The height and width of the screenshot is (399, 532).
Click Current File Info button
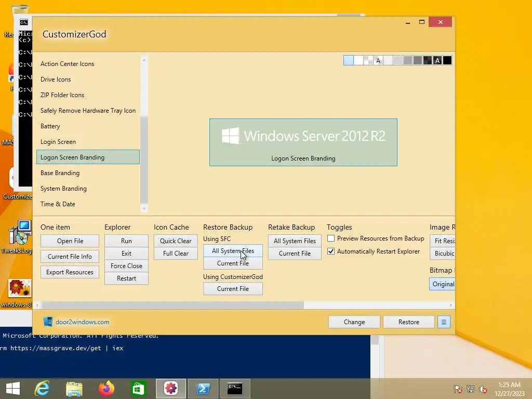click(x=70, y=257)
